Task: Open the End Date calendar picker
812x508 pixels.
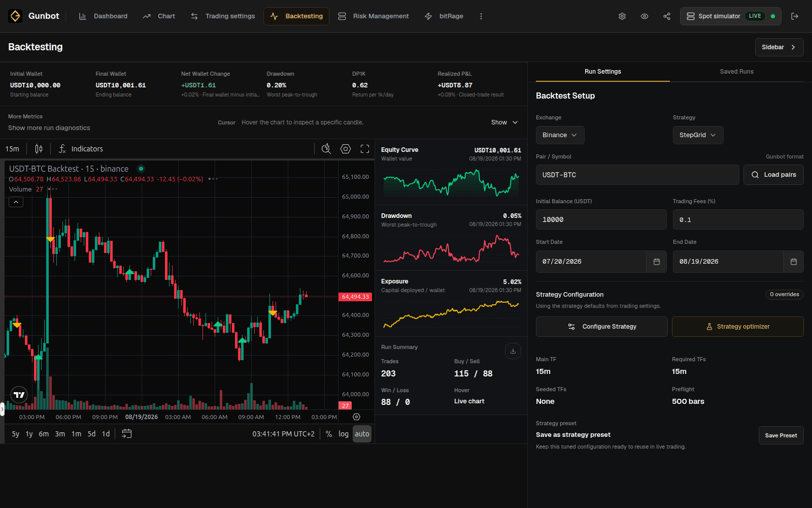Action: click(794, 262)
